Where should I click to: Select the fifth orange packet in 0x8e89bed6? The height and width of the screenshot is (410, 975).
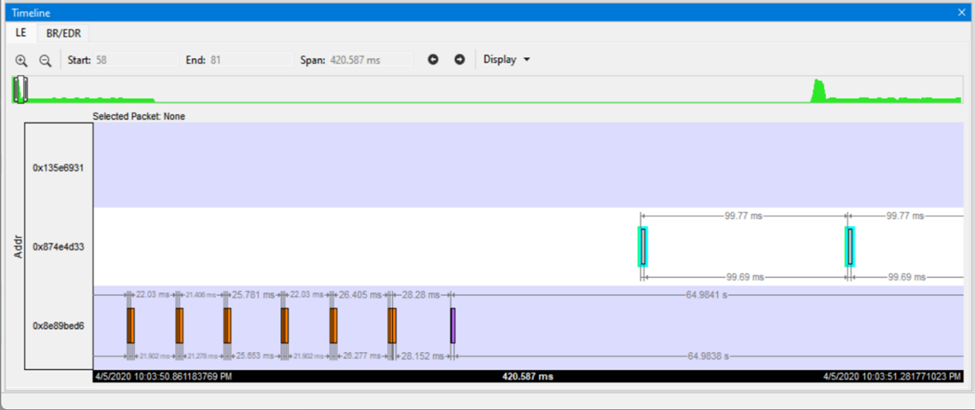coord(333,325)
